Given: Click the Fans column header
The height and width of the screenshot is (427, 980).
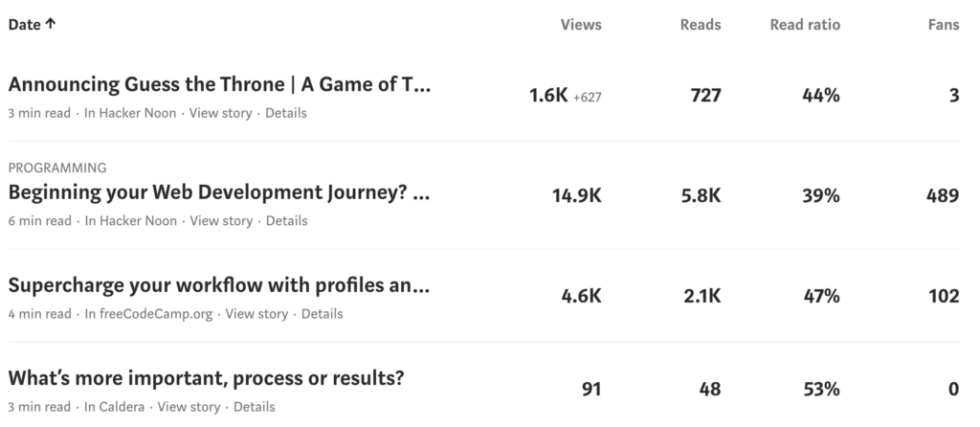Looking at the screenshot, I should (944, 25).
